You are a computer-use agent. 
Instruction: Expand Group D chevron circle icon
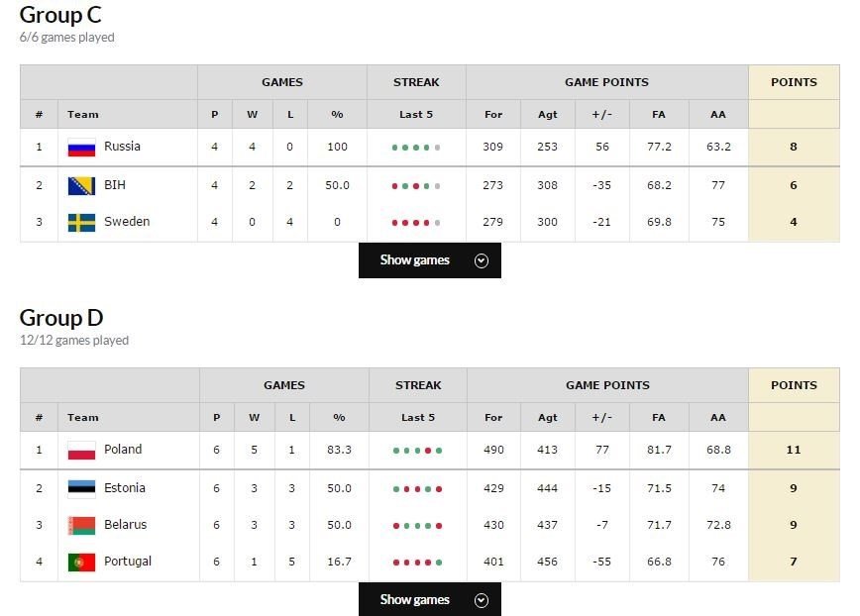pos(482,600)
